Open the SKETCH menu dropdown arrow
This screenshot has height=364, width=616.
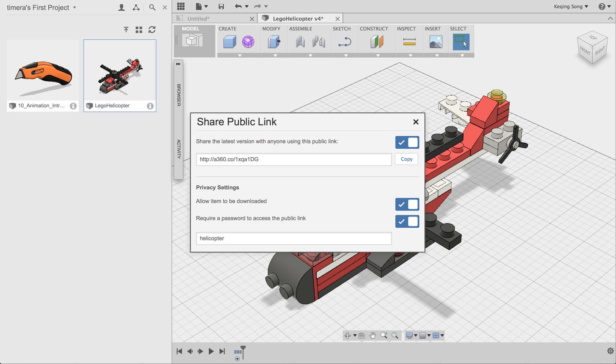tap(346, 56)
